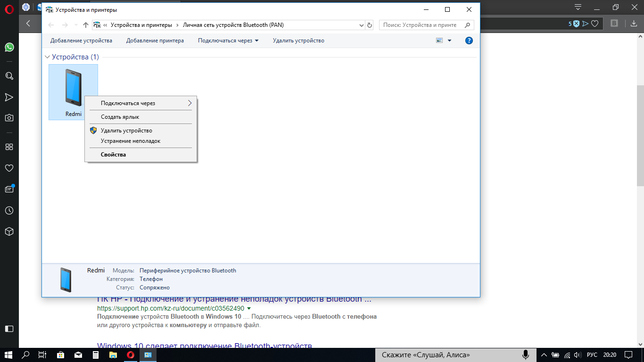
Task: Expand the address bar history dropdown
Action: (362, 25)
